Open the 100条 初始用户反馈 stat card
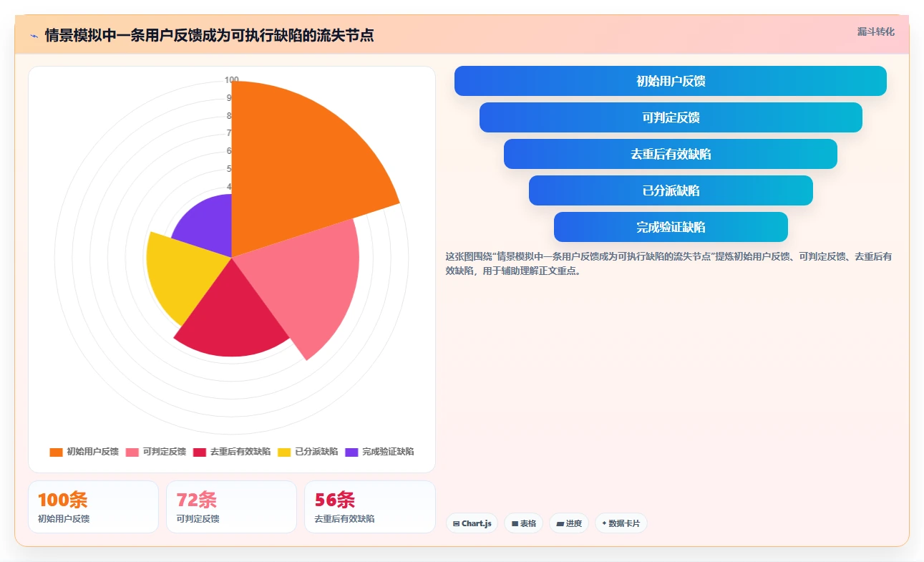Screen dimensions: 924x562 point(93,507)
